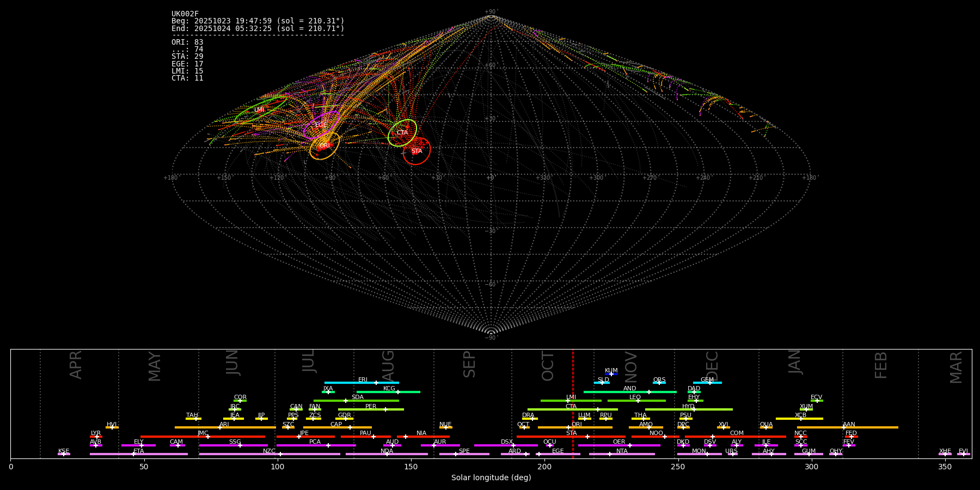Click the +120 right ascension label
Viewport: 980px width, 490px height.
point(277,178)
